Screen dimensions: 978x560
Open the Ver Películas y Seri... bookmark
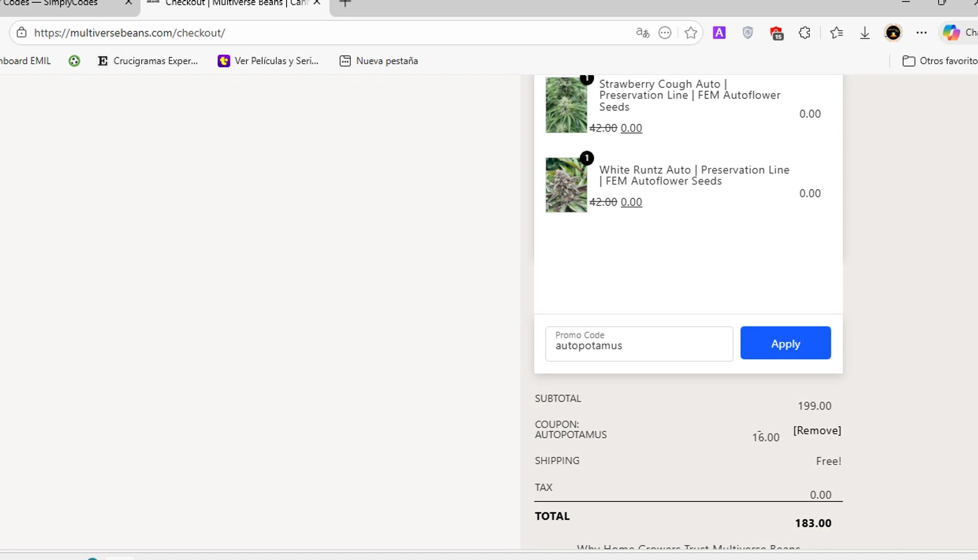(x=269, y=61)
